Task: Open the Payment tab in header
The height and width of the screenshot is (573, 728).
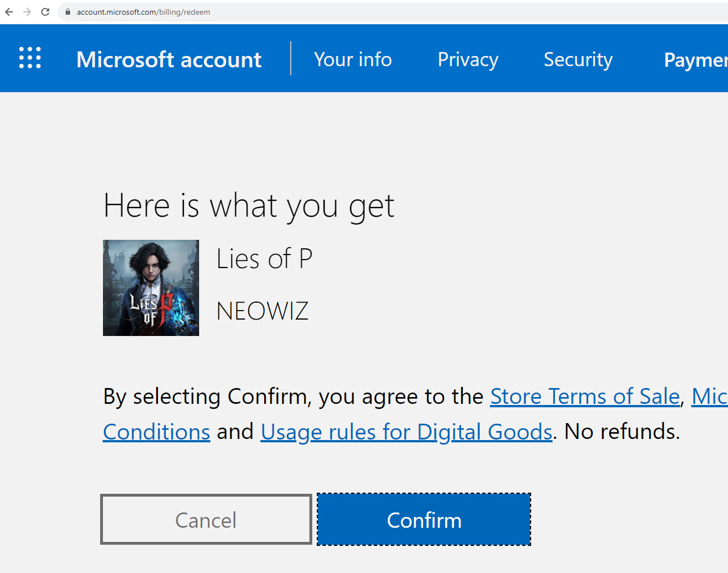Action: click(x=696, y=59)
